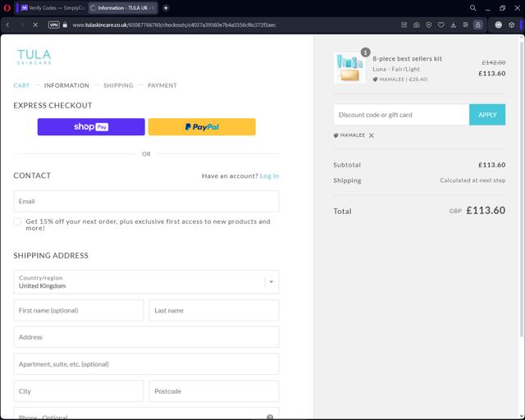Click the First name (optional) field
Screen dimensions: 525x420
pyautogui.click(x=79, y=310)
